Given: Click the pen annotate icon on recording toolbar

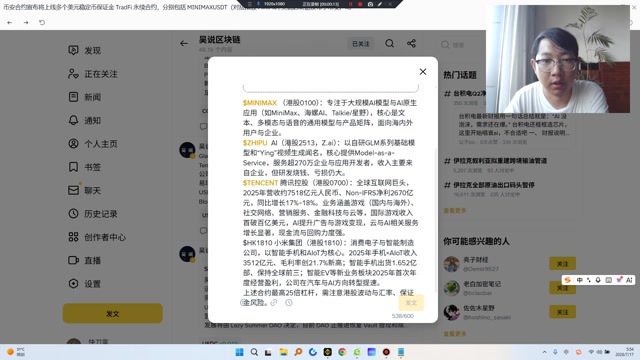Looking at the screenshot, I should [380, 4].
